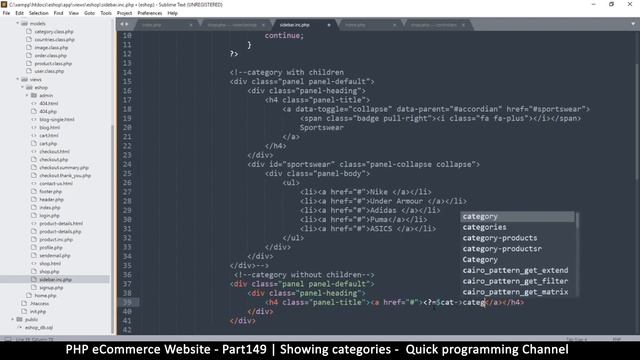The image size is (640, 360).
Task: Open shop.php file
Action: (x=49, y=271)
